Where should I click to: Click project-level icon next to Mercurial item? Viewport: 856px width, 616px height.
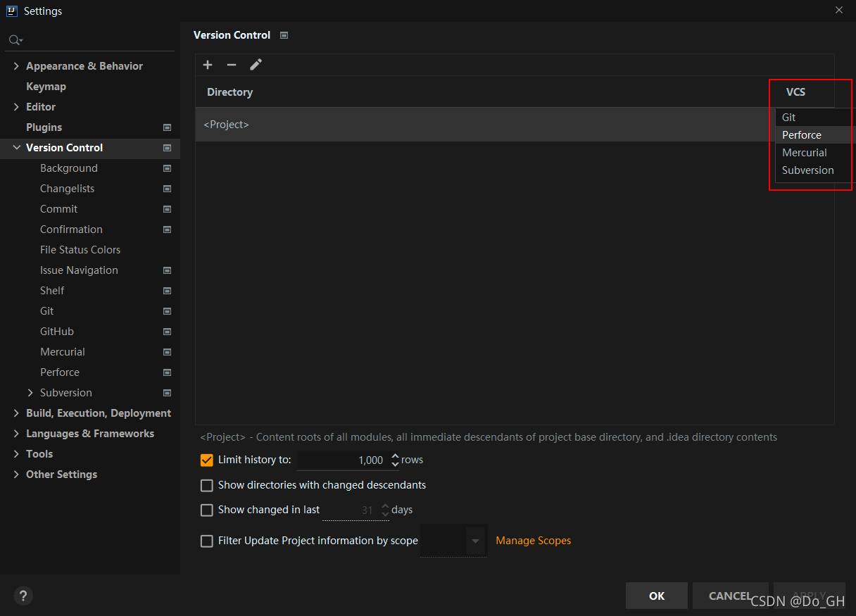167,352
